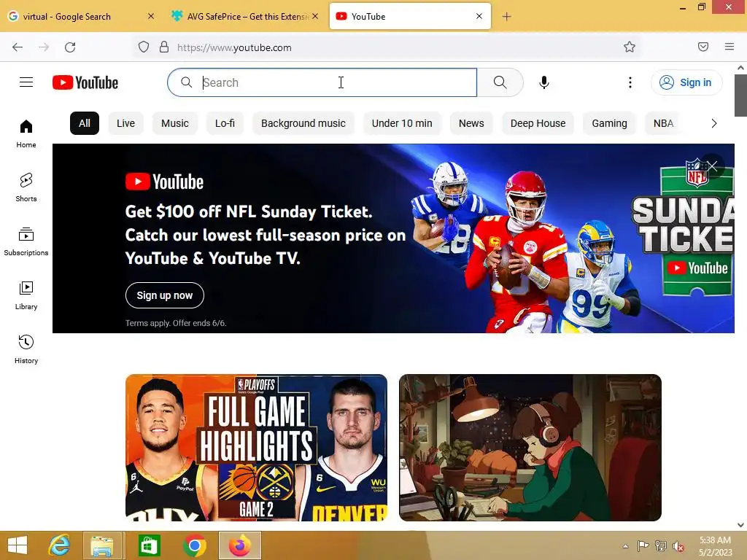Select the YouTube browser tab

410,16
